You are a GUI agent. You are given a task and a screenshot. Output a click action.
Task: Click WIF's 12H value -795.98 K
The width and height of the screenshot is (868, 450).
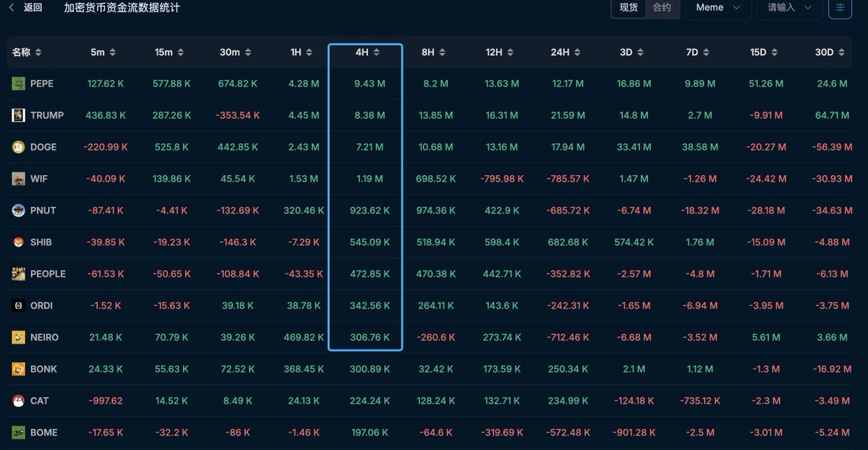coord(501,179)
